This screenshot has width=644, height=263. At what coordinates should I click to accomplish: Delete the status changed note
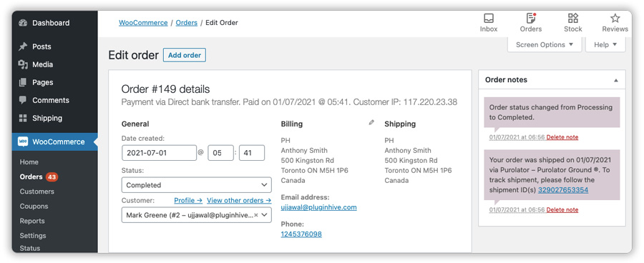562,137
